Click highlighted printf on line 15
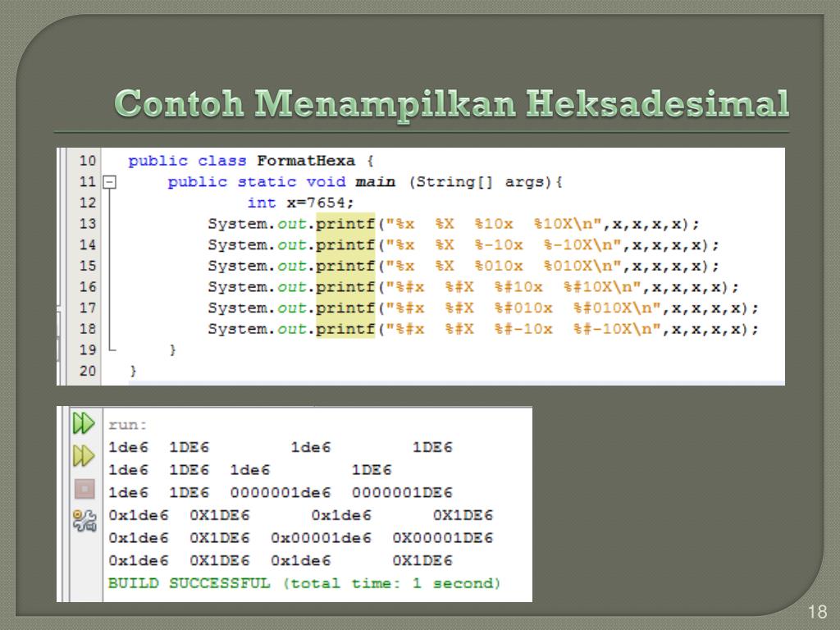This screenshot has width=840, height=630. [x=345, y=266]
